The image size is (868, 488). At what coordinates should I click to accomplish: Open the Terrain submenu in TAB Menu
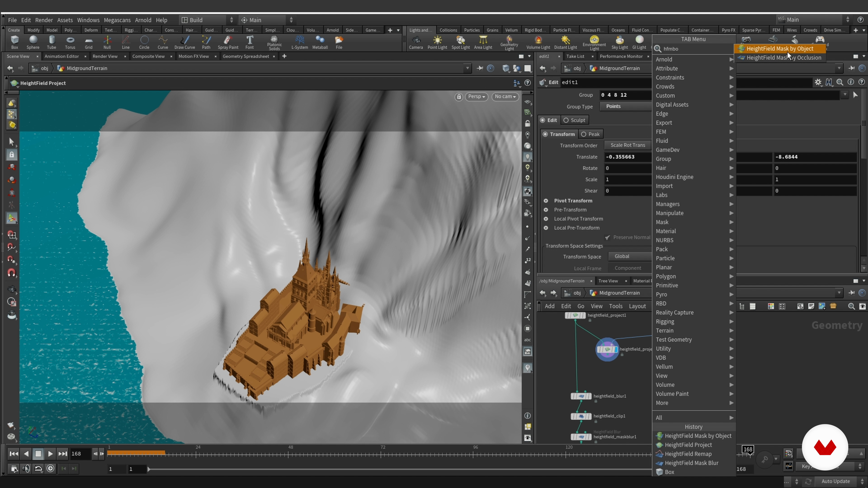(x=694, y=331)
